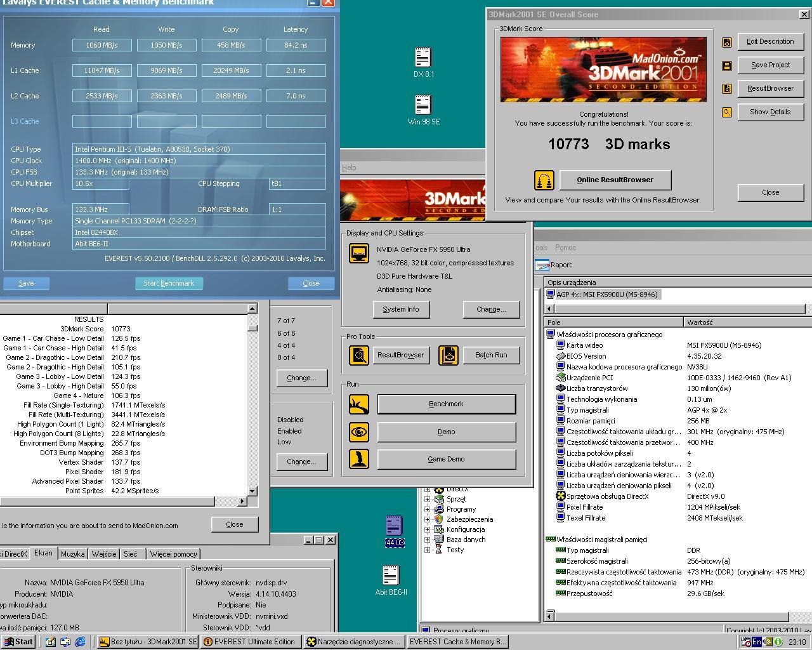Expand the Baza danych tree node
The height and width of the screenshot is (650, 812).
[427, 540]
